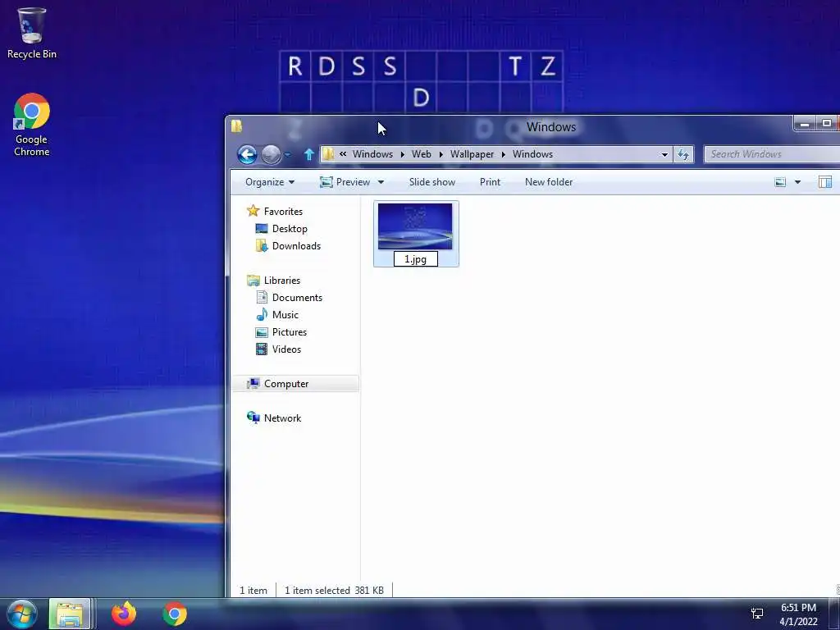Maximize the Windows Explorer window
The height and width of the screenshot is (630, 840).
coord(827,124)
